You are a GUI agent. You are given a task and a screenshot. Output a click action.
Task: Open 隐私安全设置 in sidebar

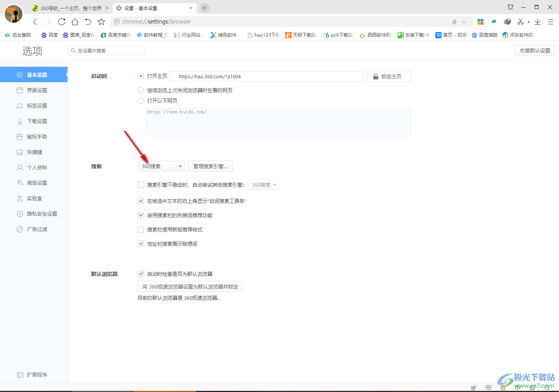34,214
